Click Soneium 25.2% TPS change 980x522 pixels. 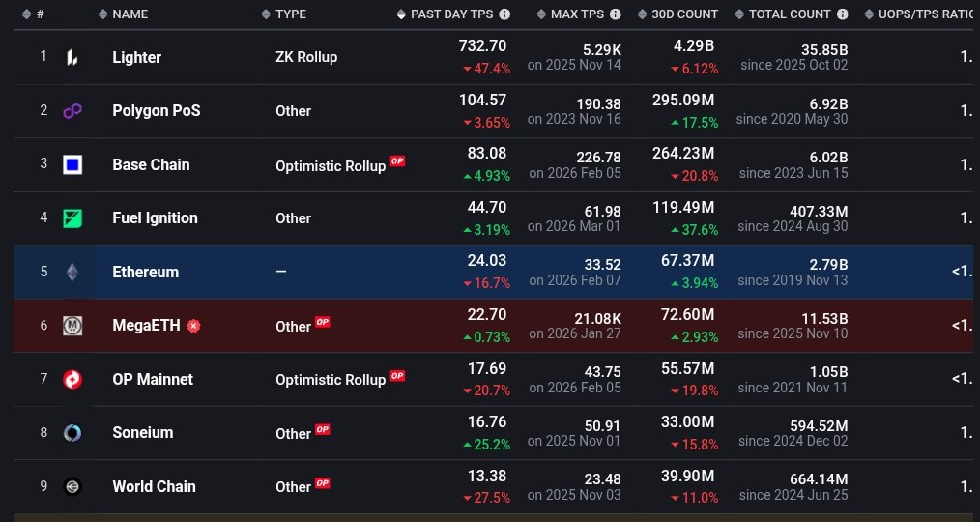point(486,445)
